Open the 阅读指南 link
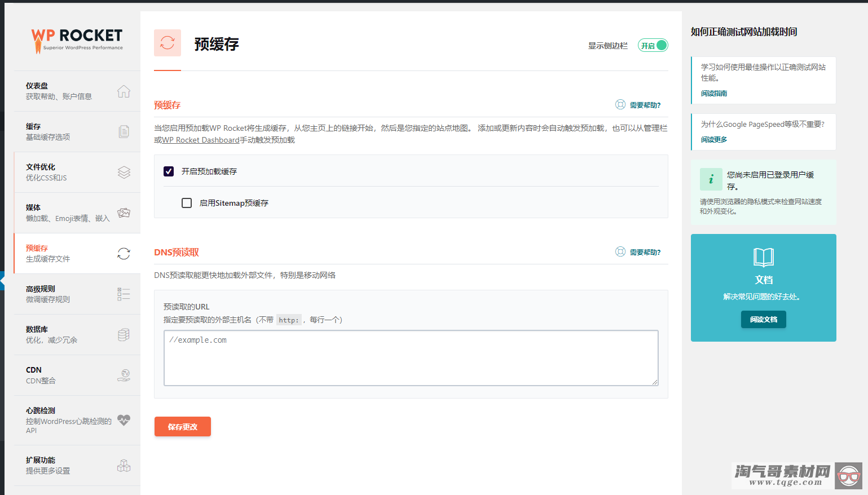868x495 pixels. 714,94
